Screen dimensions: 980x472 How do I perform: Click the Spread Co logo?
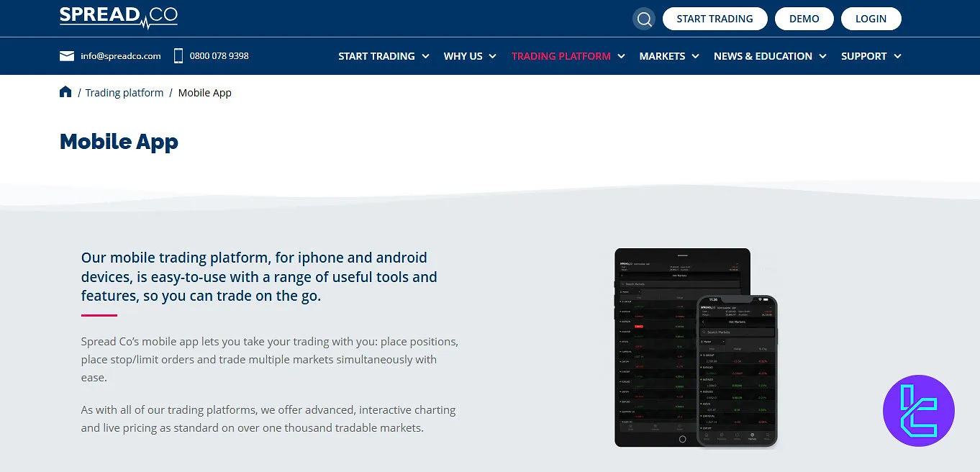(118, 17)
